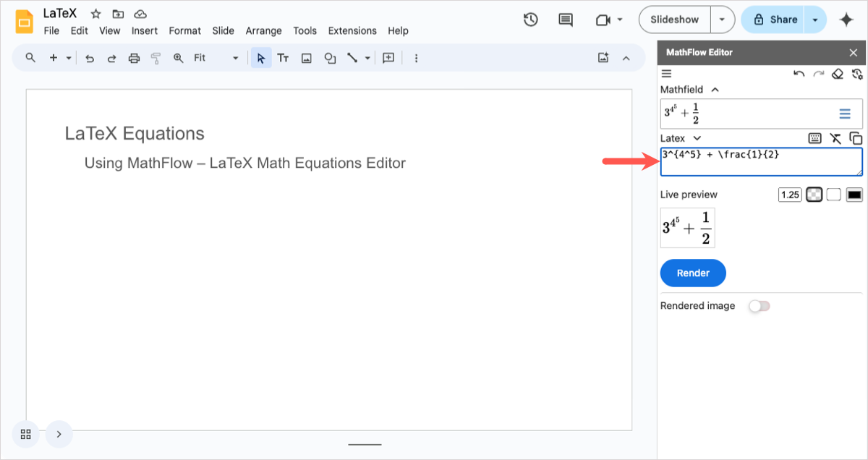
Task: Click the search menus magnifier icon
Action: (30, 58)
